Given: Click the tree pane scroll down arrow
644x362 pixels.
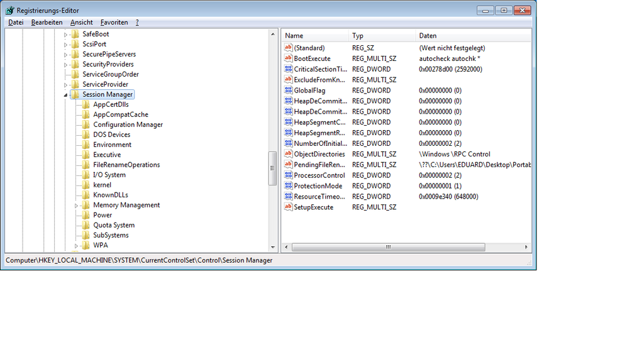Looking at the screenshot, I should click(273, 247).
